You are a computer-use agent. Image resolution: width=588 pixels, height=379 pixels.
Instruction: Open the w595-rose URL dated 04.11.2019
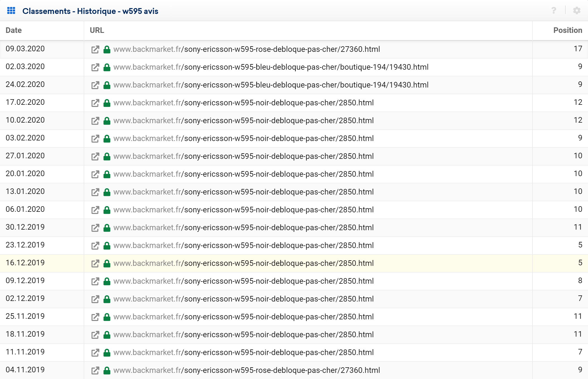(x=247, y=370)
